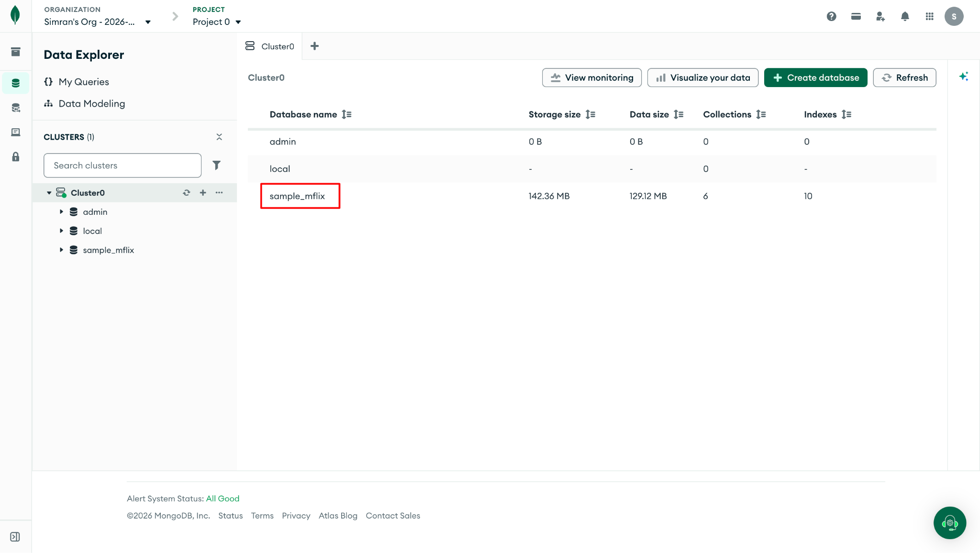
Task: Click the cluster filter funnel icon
Action: (x=216, y=165)
